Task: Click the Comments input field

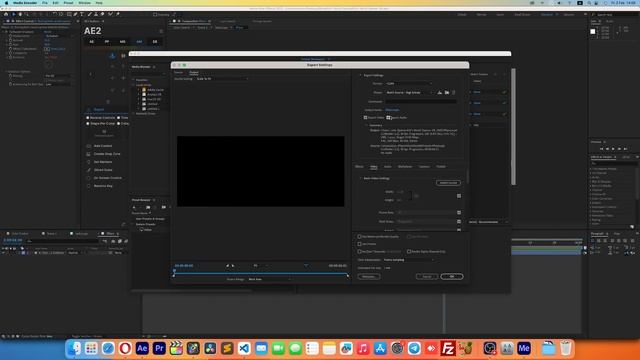Action: click(421, 102)
